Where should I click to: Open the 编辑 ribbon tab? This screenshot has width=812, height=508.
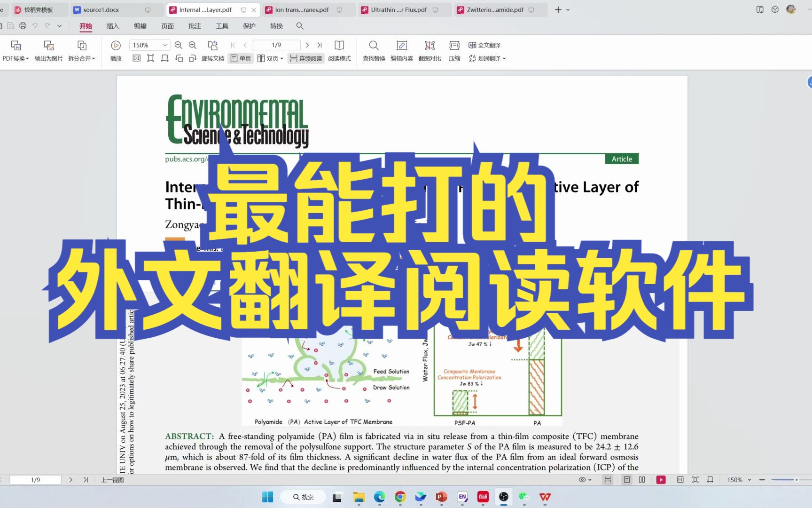click(140, 26)
